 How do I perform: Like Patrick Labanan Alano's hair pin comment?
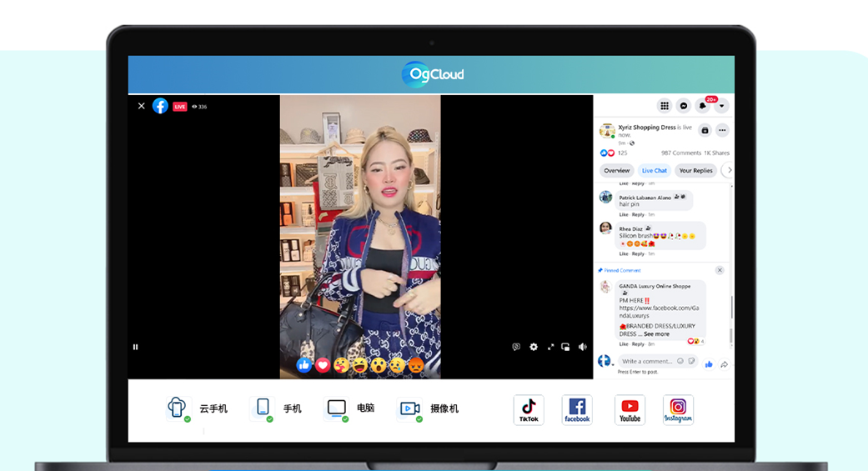point(624,215)
